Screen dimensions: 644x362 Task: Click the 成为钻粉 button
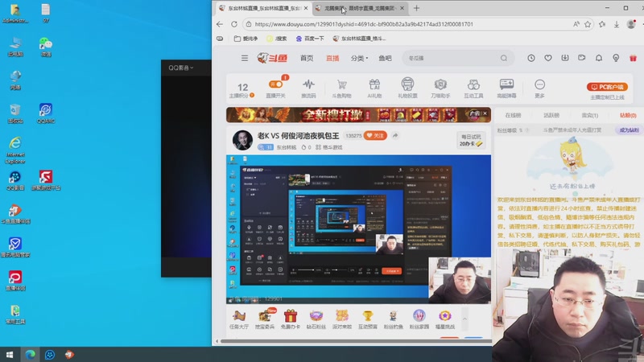(629, 130)
